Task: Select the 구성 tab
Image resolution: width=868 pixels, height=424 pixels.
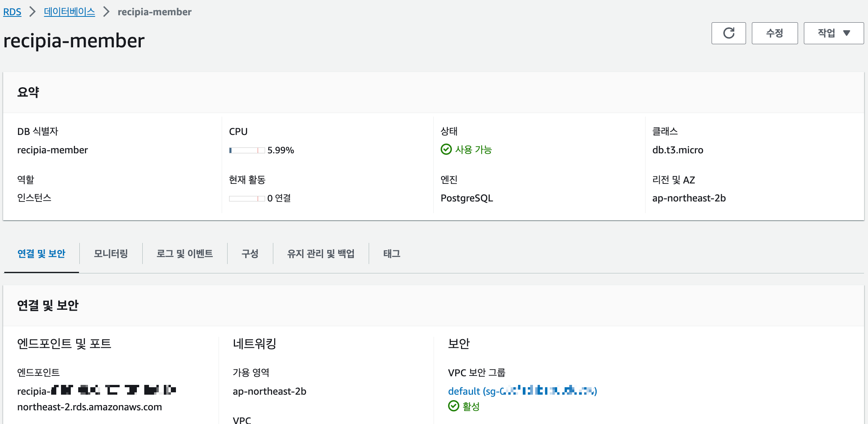Action: (249, 253)
